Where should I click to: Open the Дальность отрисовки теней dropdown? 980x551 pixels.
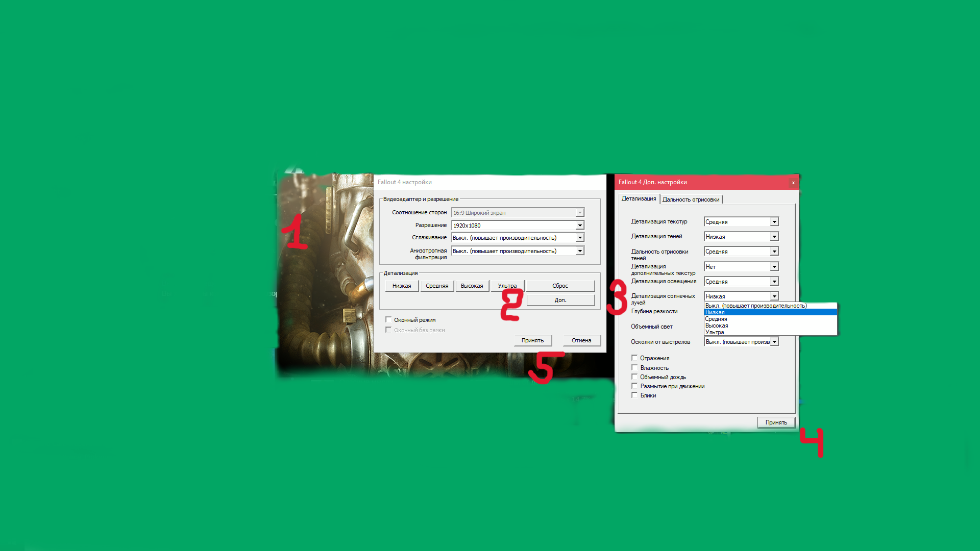point(741,252)
